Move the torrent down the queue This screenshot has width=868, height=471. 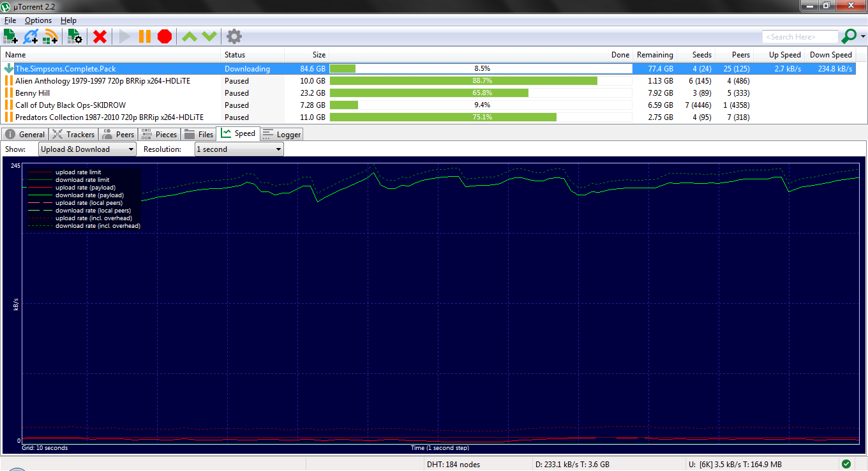209,36
